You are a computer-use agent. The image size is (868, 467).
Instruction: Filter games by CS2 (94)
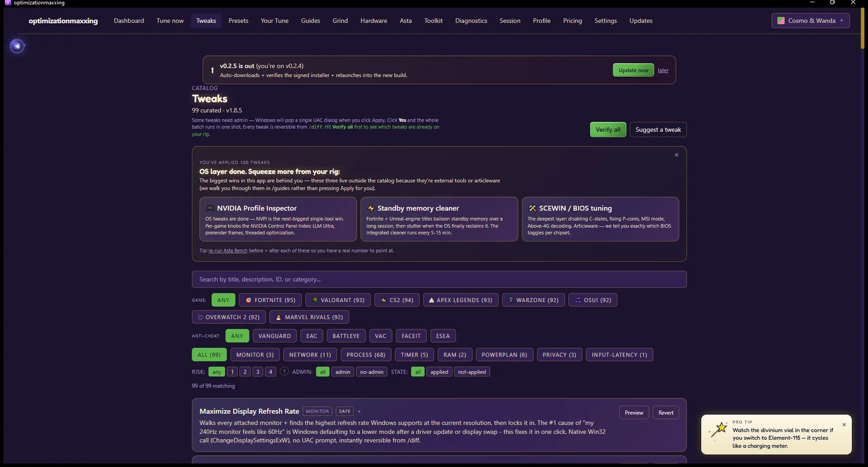click(397, 300)
